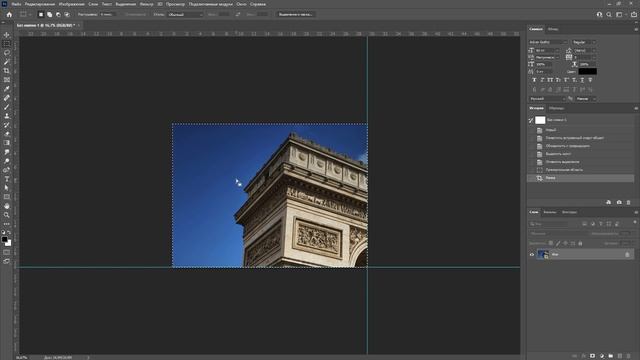Click the background color swatch
The height and width of the screenshot is (360, 640).
8,243
